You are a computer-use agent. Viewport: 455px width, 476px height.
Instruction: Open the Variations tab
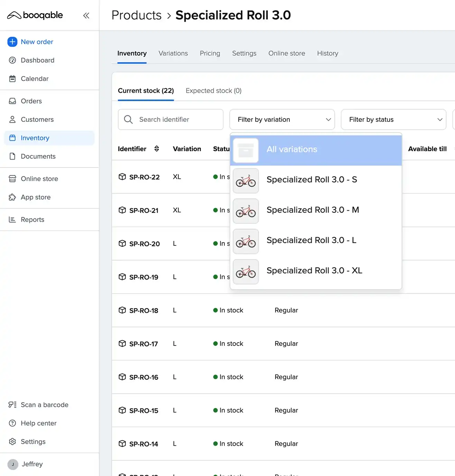(x=173, y=53)
